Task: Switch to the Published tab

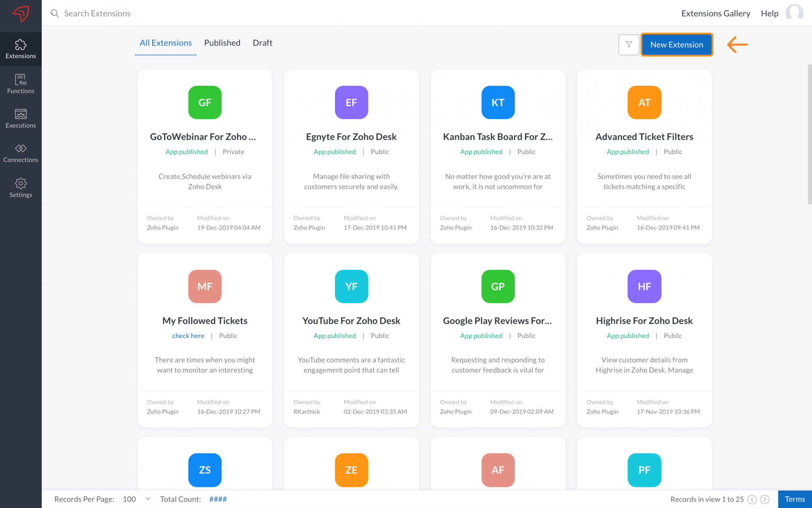Action: (x=222, y=43)
